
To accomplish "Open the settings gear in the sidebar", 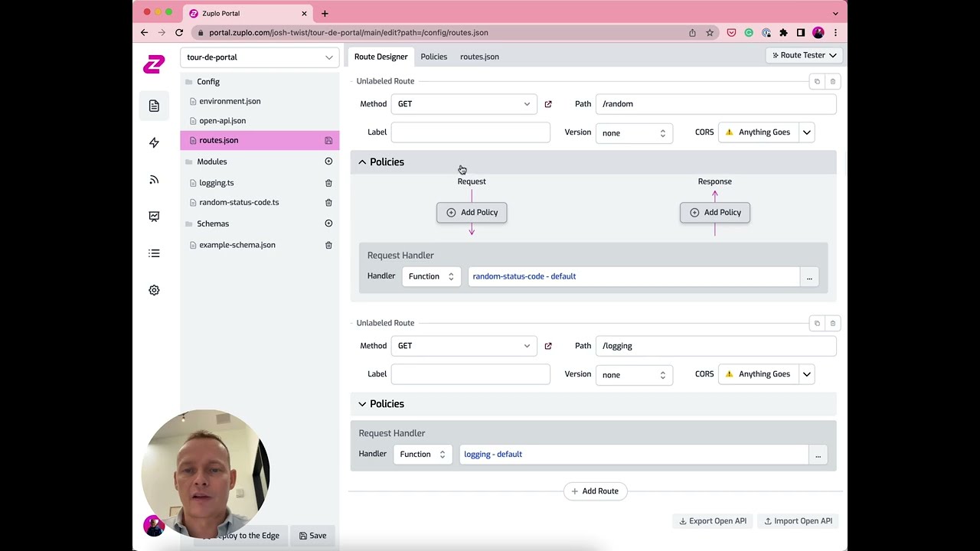I will (154, 290).
